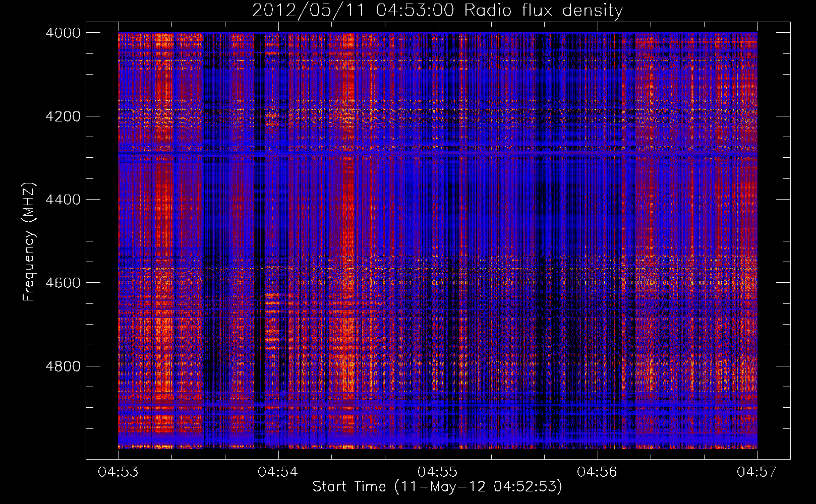The image size is (816, 504).
Task: Click the '4400' frequency axis label
Action: point(63,200)
